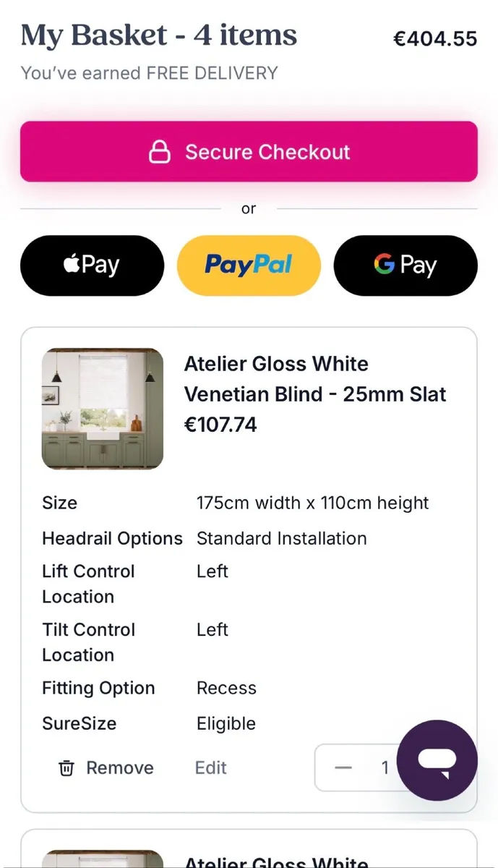Image resolution: width=498 pixels, height=868 pixels.
Task: Click the quantity field showing 1
Action: tap(385, 767)
